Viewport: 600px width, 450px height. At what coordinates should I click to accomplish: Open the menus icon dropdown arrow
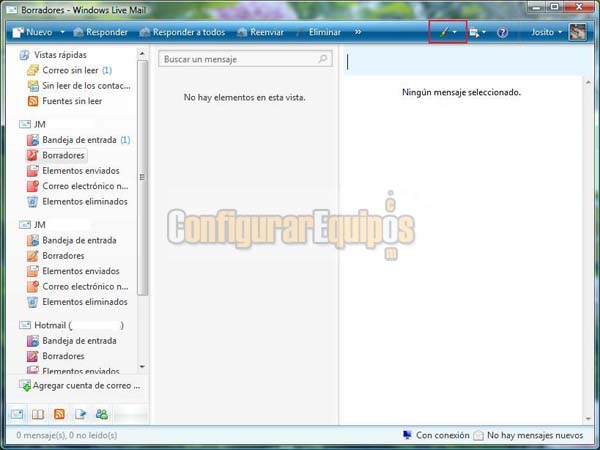pyautogui.click(x=484, y=32)
